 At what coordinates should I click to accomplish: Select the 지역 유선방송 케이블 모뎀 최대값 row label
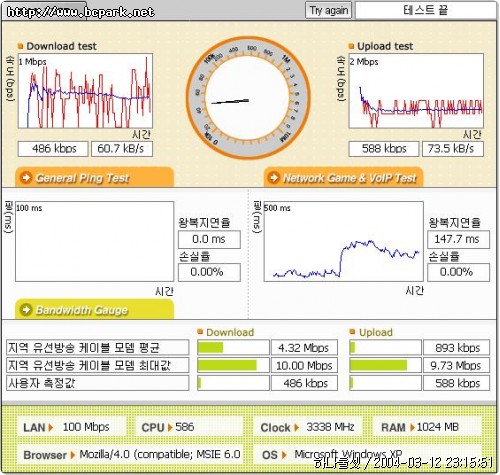point(97,365)
